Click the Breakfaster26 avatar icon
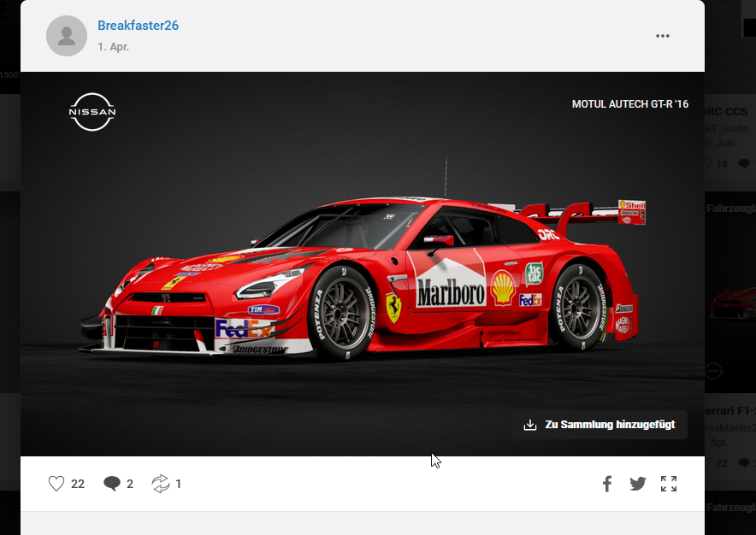 click(x=67, y=36)
